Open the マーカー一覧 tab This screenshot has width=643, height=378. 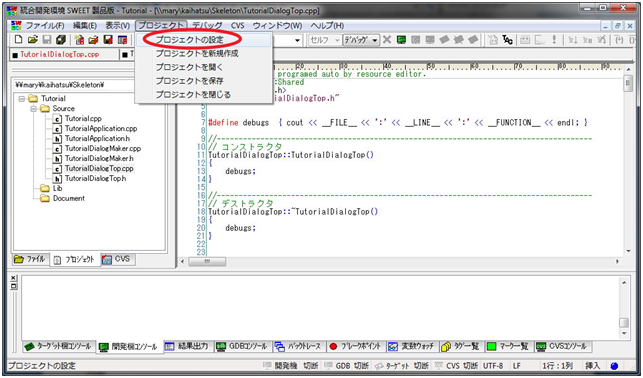[x=509, y=346]
